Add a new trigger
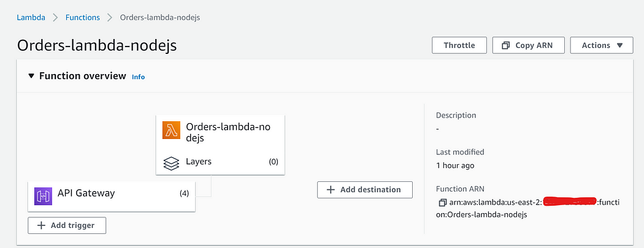This screenshot has width=644, height=248. [x=67, y=225]
